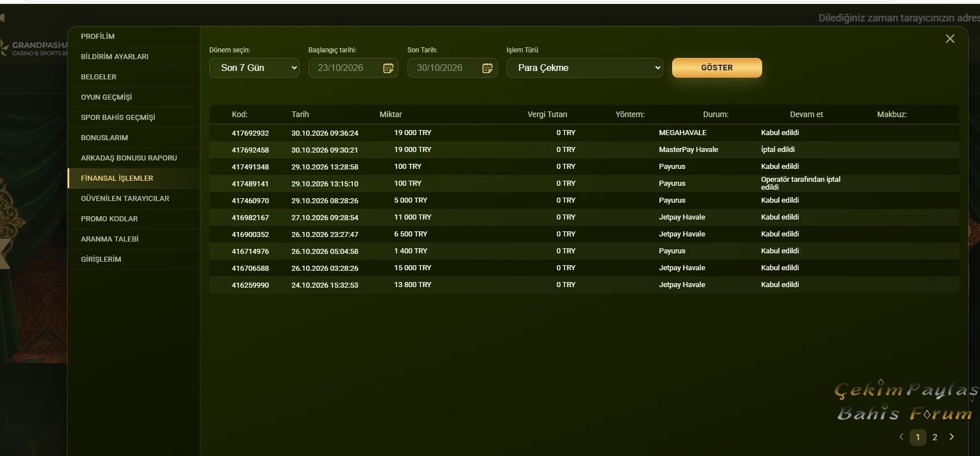Click transaction code 416714976

pyautogui.click(x=250, y=252)
